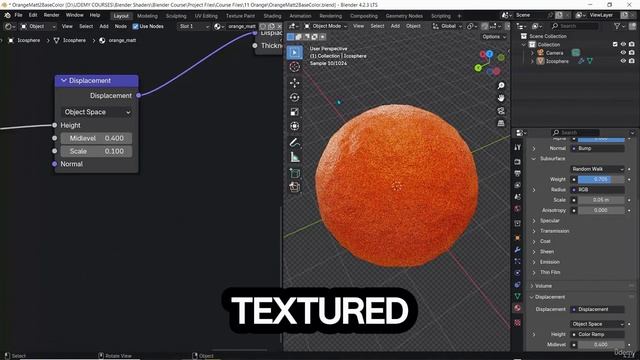Open the Texture properties tab
The height and width of the screenshot is (360, 640).
click(x=518, y=323)
